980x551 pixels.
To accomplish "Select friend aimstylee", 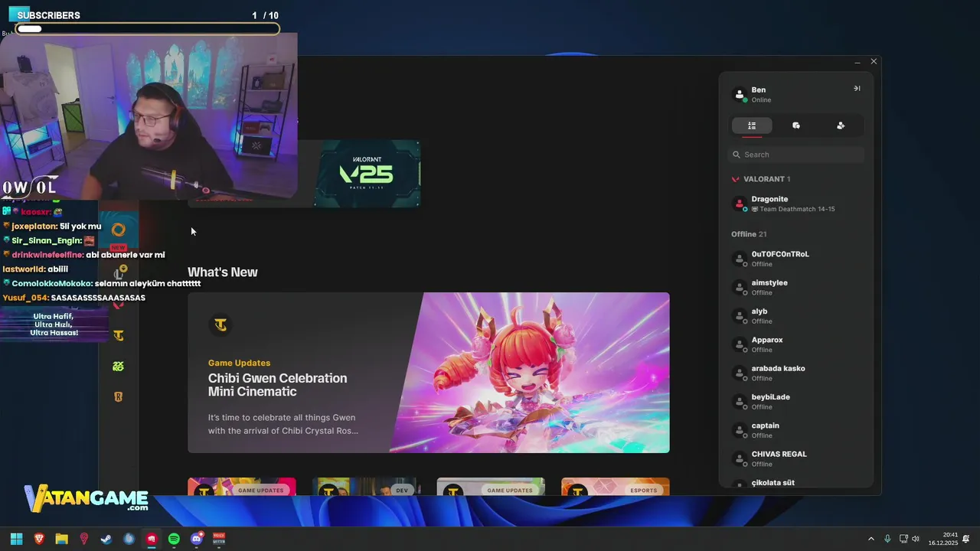I will coord(796,287).
